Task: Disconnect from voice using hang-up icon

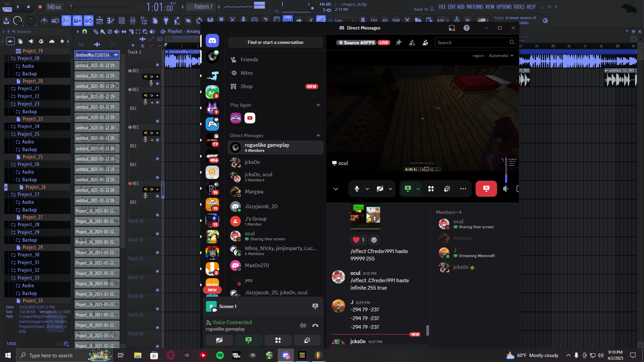Action: [x=315, y=325]
